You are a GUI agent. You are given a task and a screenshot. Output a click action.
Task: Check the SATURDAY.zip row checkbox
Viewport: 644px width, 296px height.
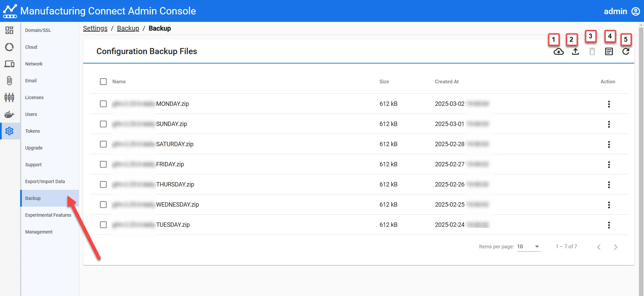103,144
